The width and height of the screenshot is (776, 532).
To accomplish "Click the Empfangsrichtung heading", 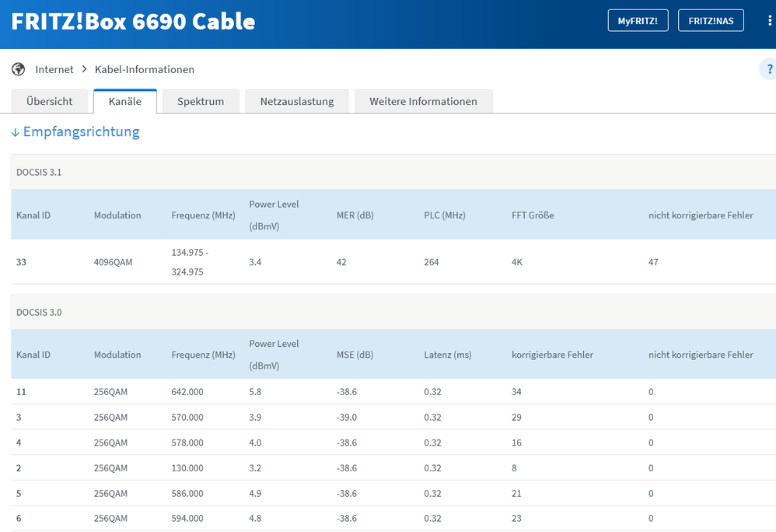I will tap(81, 132).
